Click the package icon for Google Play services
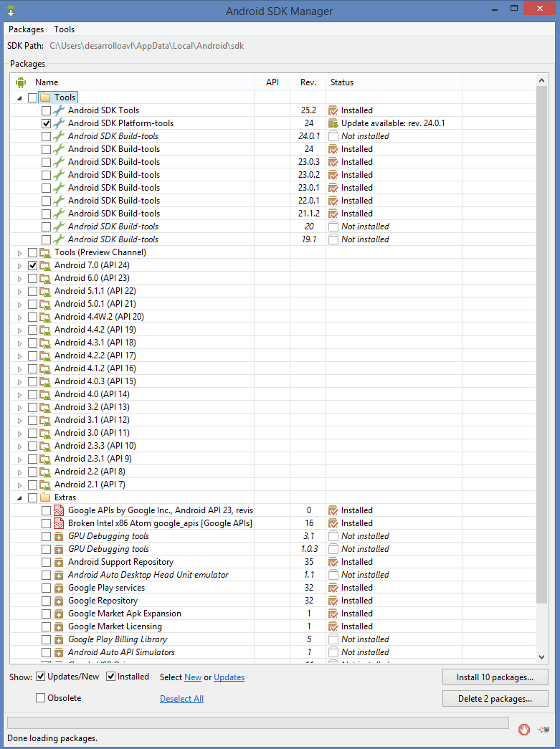 point(59,588)
